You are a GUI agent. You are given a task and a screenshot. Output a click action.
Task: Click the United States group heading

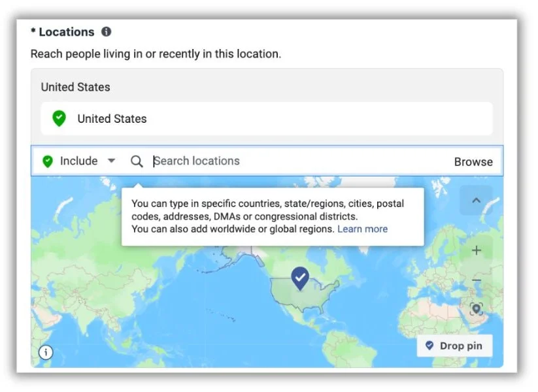coord(75,87)
